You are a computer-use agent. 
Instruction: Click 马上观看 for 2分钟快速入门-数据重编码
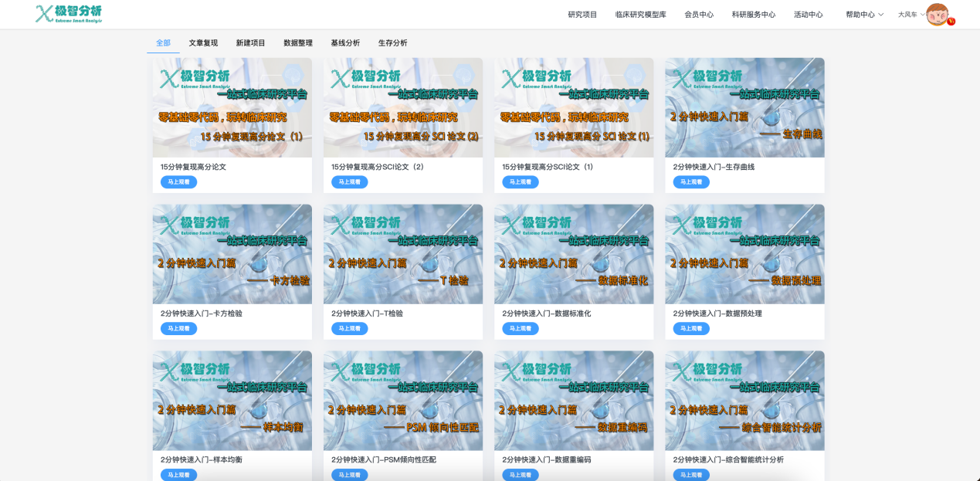coord(521,475)
